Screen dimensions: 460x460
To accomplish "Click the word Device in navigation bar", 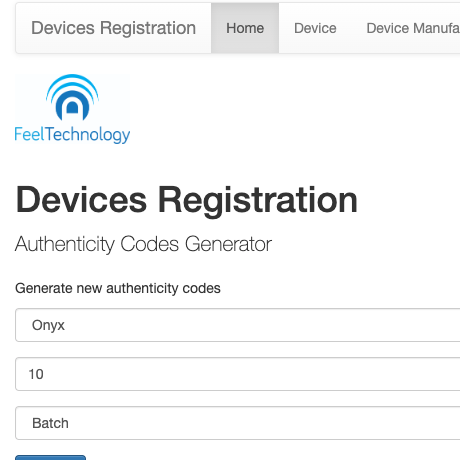I will (315, 28).
